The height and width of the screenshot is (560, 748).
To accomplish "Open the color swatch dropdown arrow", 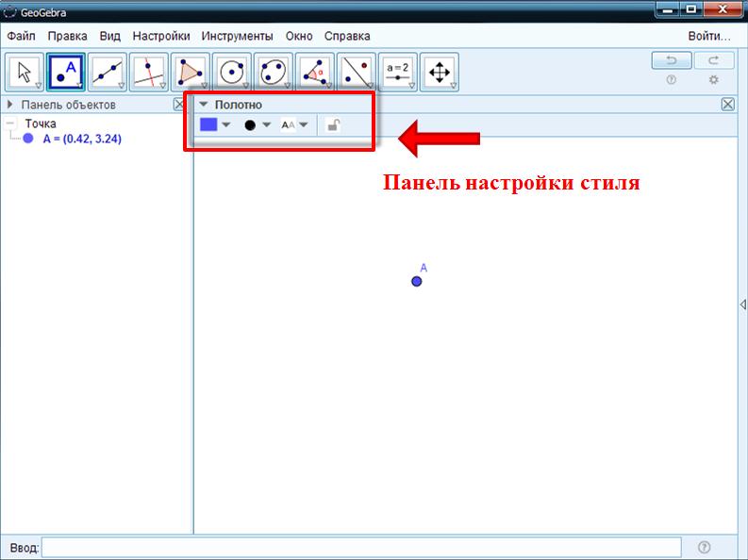I will point(226,124).
